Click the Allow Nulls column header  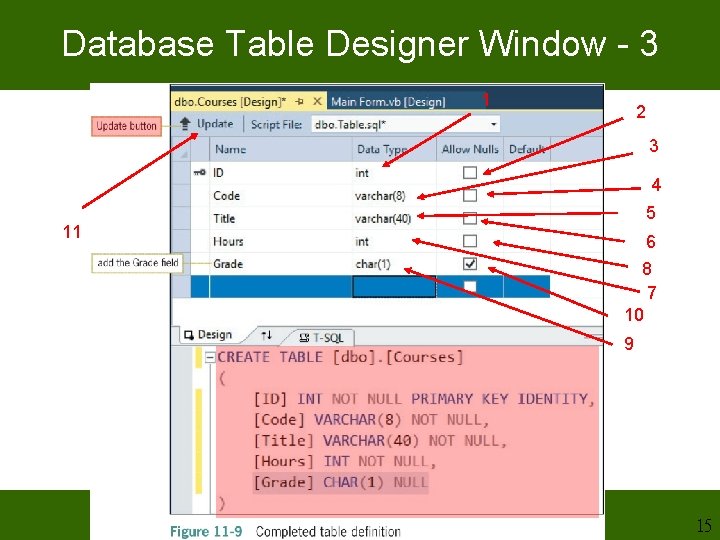click(x=470, y=149)
